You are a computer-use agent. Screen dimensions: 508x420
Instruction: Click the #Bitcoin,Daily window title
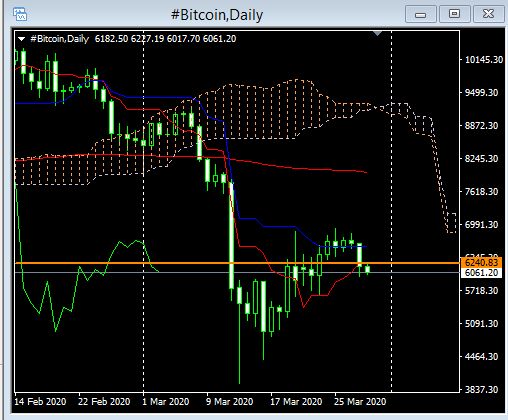[217, 15]
